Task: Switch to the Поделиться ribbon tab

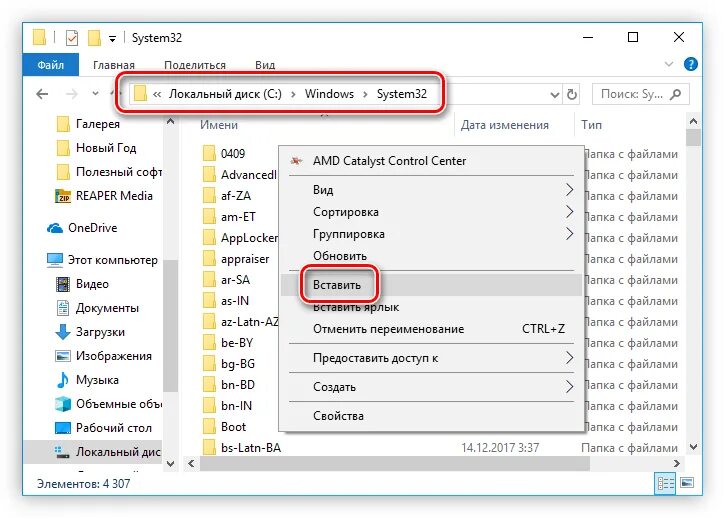Action: point(195,65)
